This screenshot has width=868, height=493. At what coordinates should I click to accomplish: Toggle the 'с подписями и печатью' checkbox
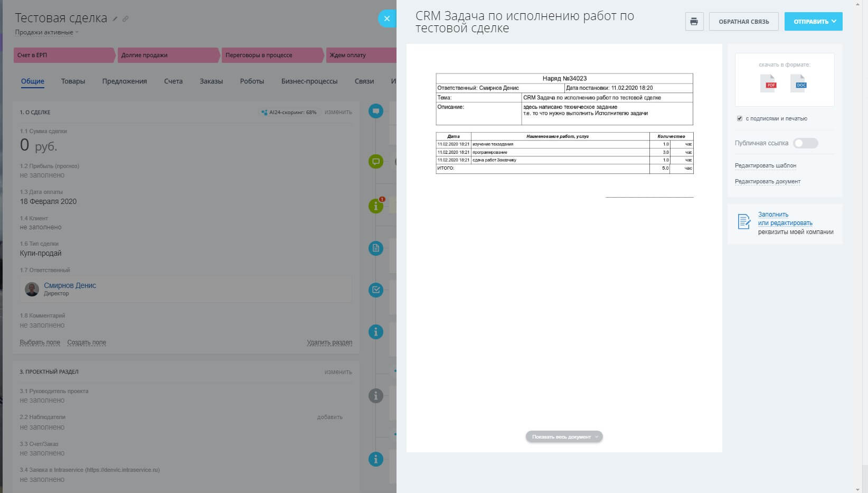click(739, 118)
